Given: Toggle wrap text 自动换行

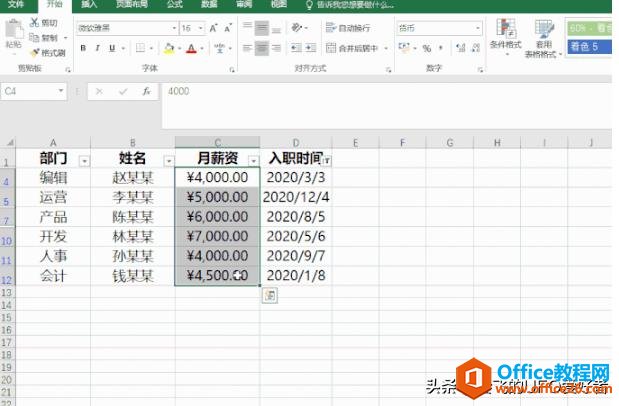Looking at the screenshot, I should click(348, 28).
